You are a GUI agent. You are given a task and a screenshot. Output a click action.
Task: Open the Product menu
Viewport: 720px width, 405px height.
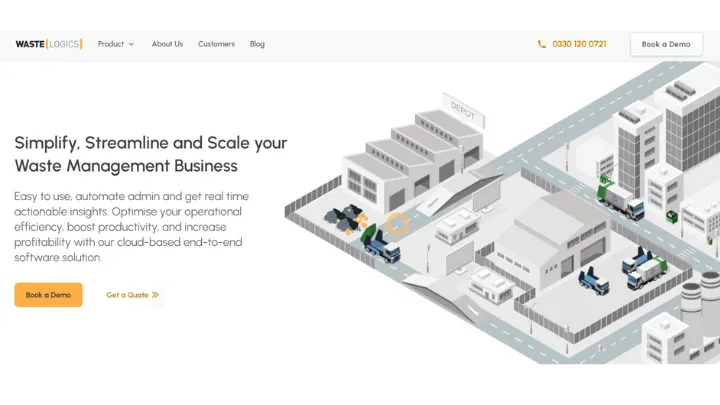click(111, 44)
